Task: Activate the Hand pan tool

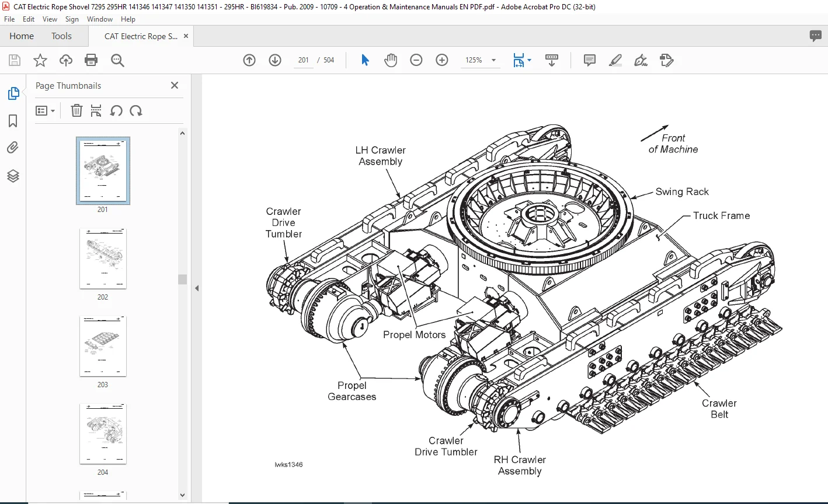Action: click(391, 60)
